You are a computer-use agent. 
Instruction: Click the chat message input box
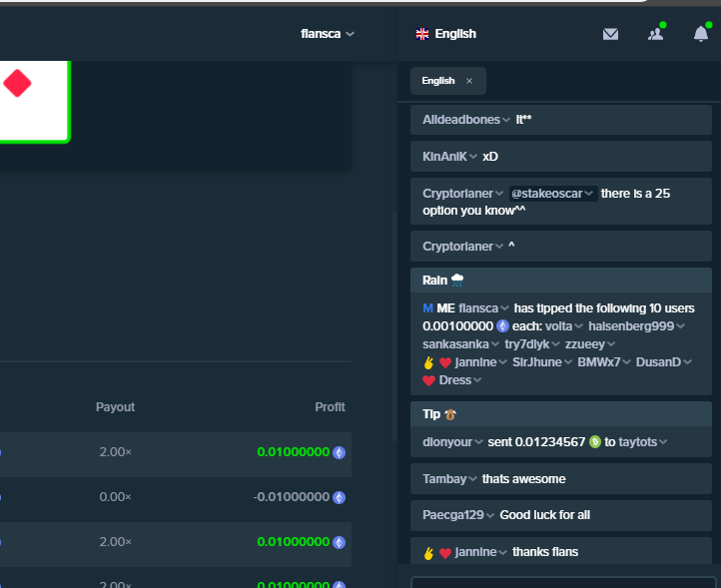tap(564, 582)
